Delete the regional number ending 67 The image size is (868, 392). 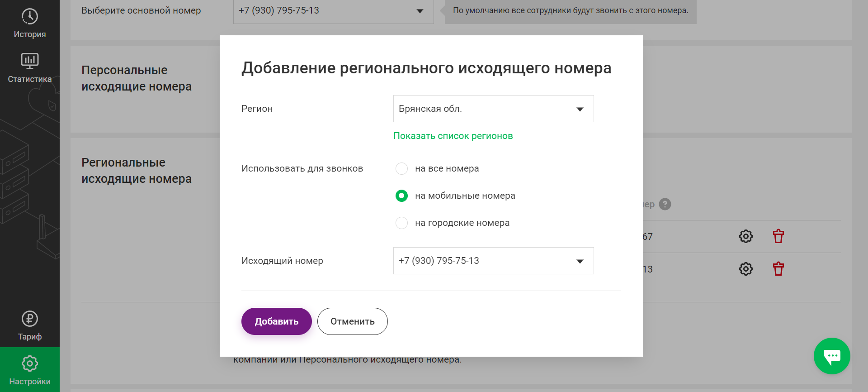pyautogui.click(x=778, y=236)
